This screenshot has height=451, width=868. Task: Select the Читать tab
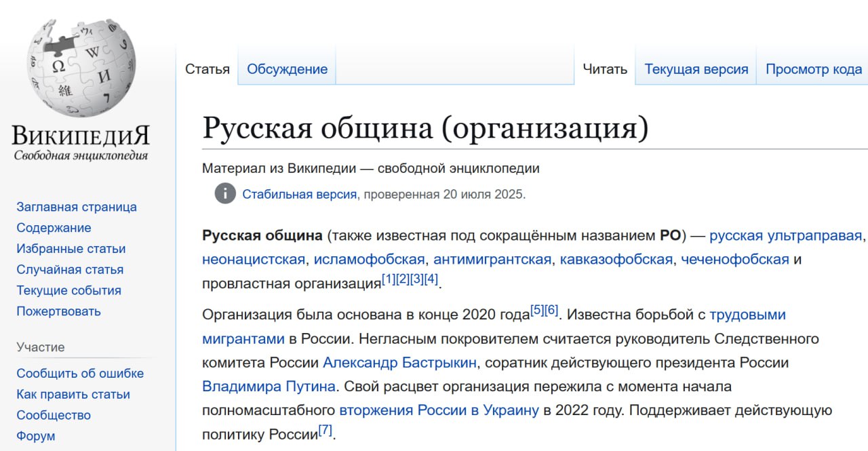[x=605, y=69]
